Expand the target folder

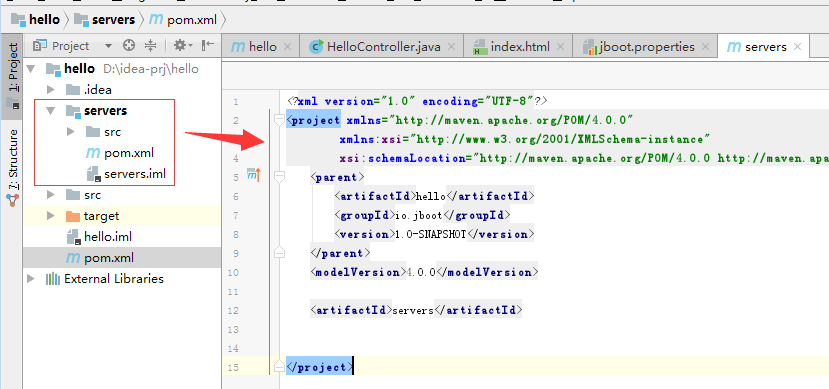pyautogui.click(x=50, y=216)
